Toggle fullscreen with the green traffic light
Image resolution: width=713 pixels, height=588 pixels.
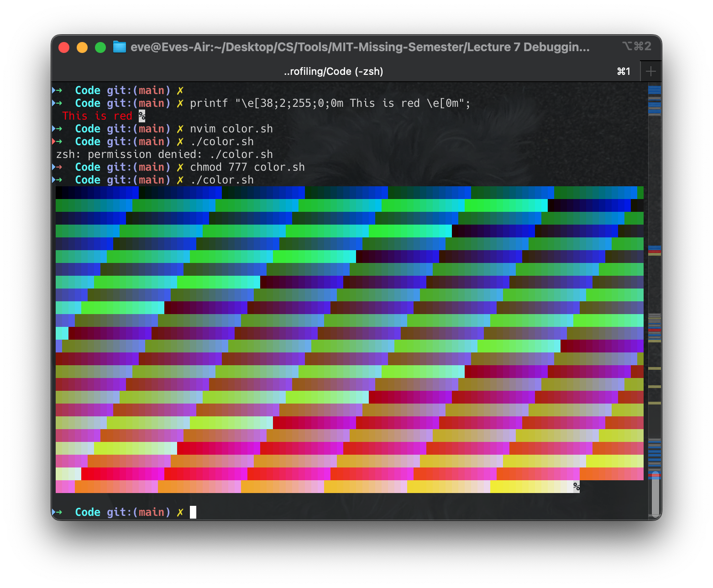100,47
